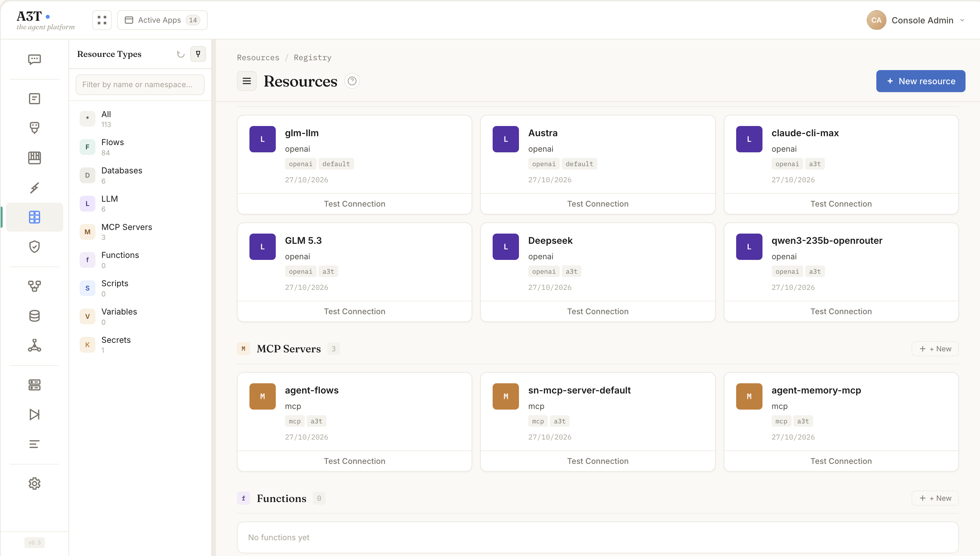The width and height of the screenshot is (980, 556).
Task: Click the agent-memory-mcp card M icon
Action: [749, 396]
